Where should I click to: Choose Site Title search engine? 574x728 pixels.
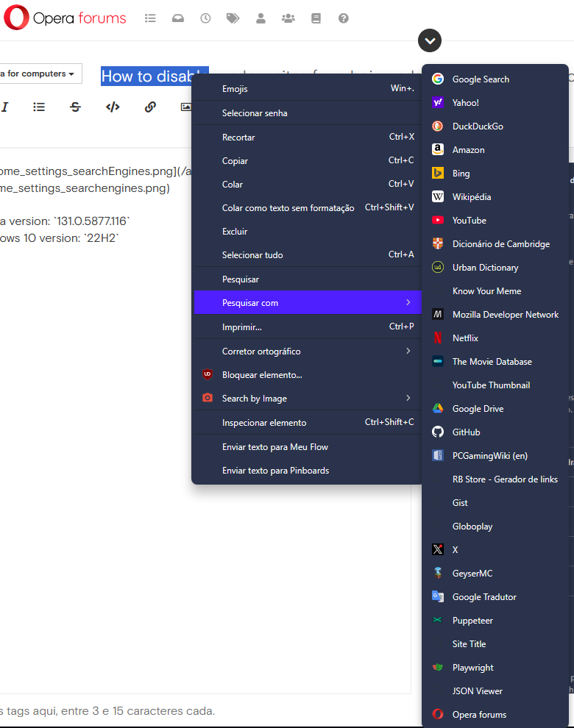tap(495, 643)
